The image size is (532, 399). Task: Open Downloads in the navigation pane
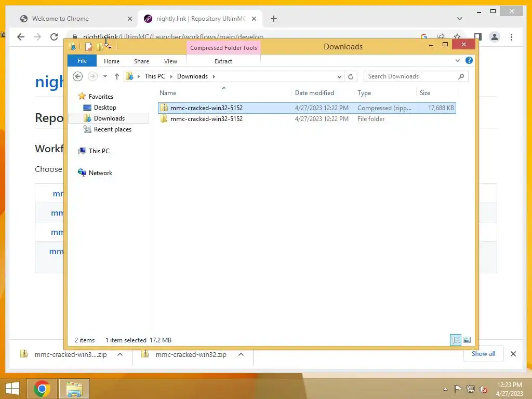[x=109, y=118]
